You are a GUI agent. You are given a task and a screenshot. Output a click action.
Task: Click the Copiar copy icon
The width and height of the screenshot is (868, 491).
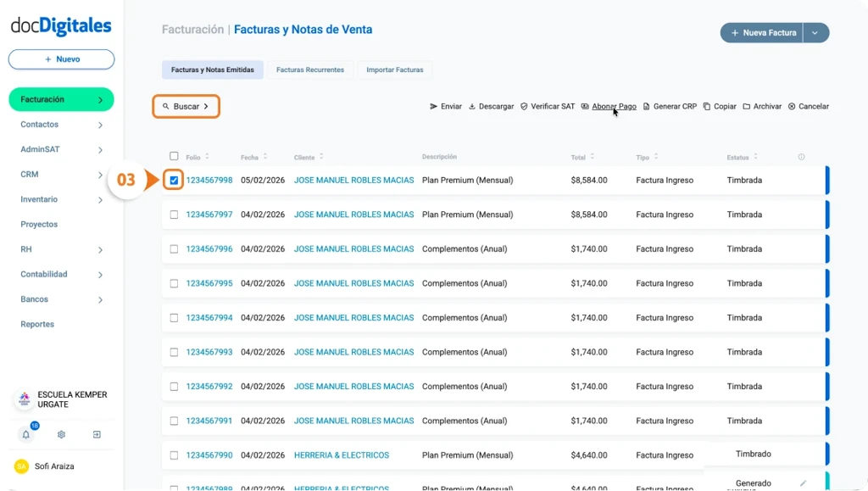coord(707,107)
